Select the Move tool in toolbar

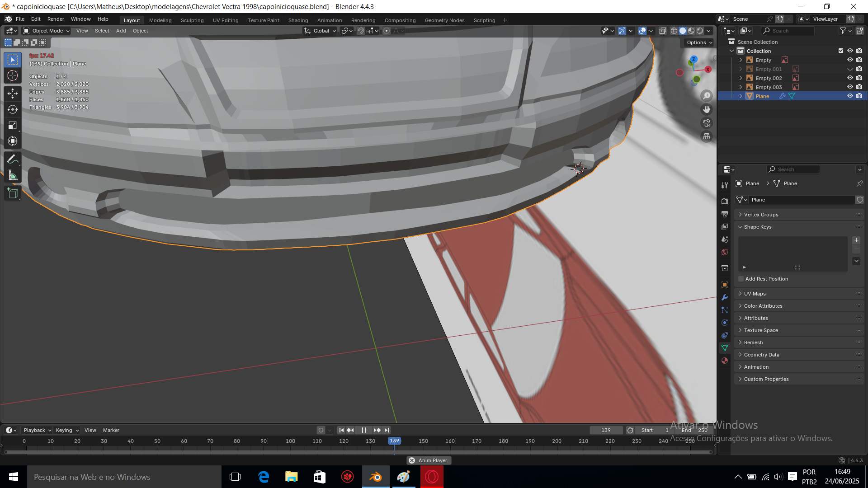(x=13, y=94)
